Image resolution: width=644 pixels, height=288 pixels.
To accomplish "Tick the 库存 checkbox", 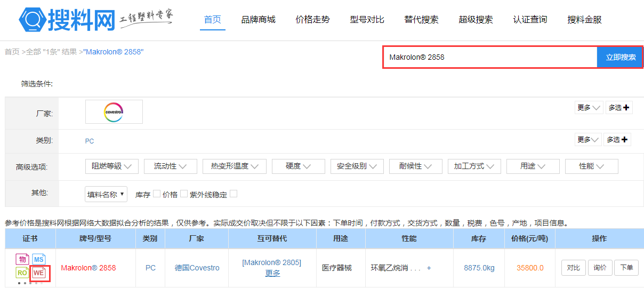I will pyautogui.click(x=157, y=194).
